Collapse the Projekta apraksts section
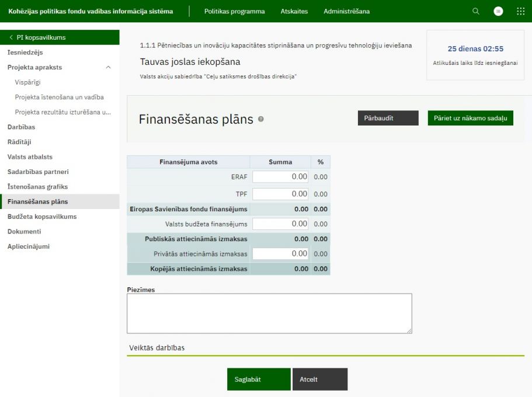532x397 pixels. (109, 67)
